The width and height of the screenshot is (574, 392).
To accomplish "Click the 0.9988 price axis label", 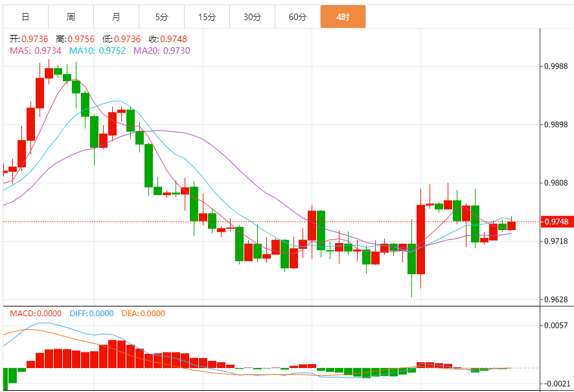I will click(556, 66).
